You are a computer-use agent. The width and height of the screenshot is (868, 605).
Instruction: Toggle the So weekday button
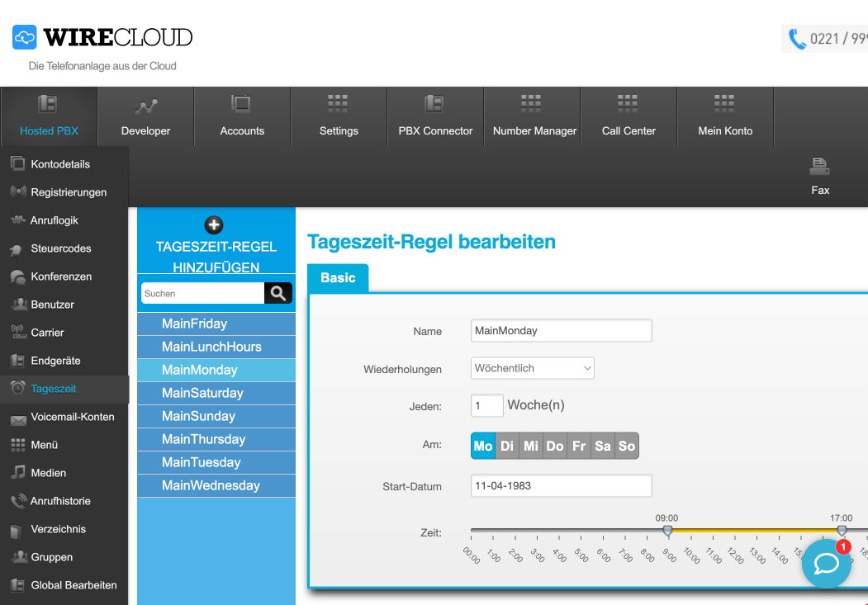tap(627, 446)
